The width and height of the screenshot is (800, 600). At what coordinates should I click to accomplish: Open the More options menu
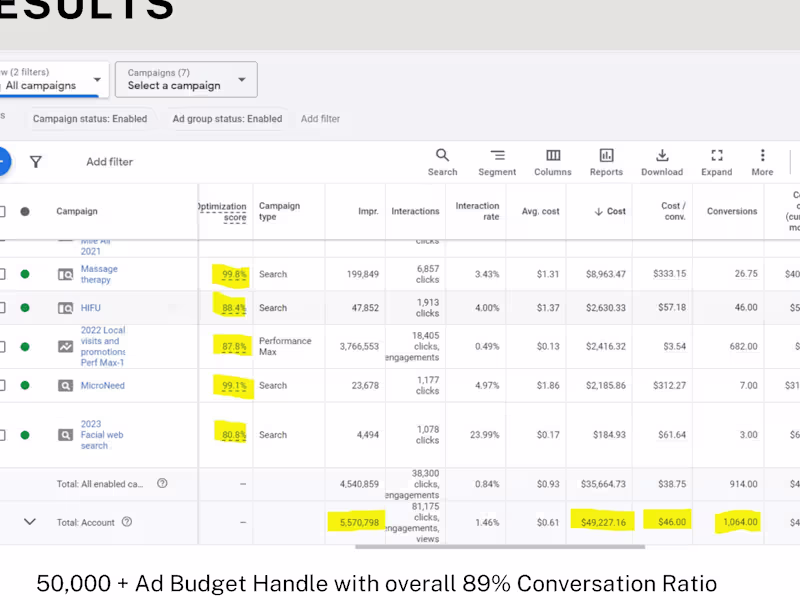pos(762,162)
